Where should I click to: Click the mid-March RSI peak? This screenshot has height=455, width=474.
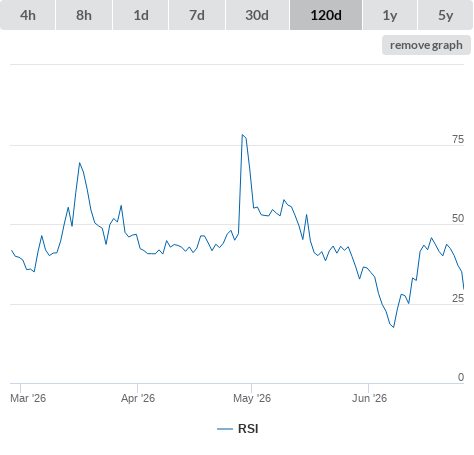79,163
